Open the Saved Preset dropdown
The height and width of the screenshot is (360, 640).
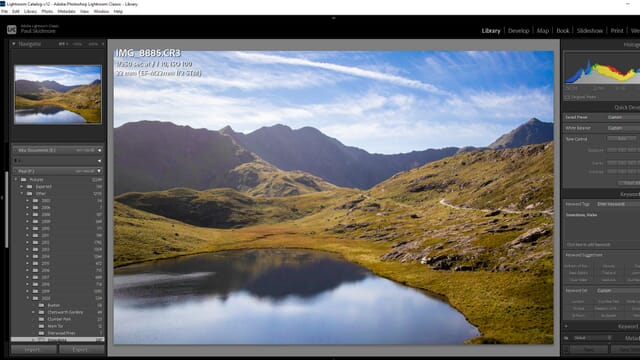623,117
